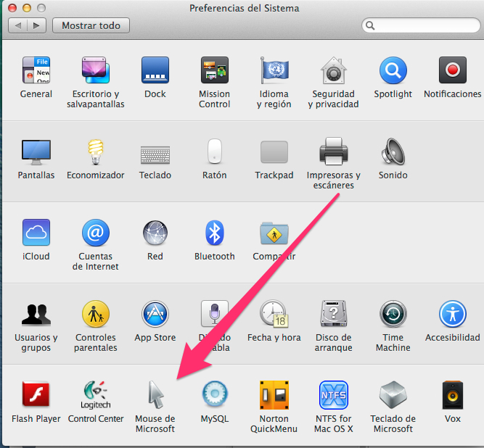
Task: Click the magnifying glass in search field
Action: coord(370,25)
